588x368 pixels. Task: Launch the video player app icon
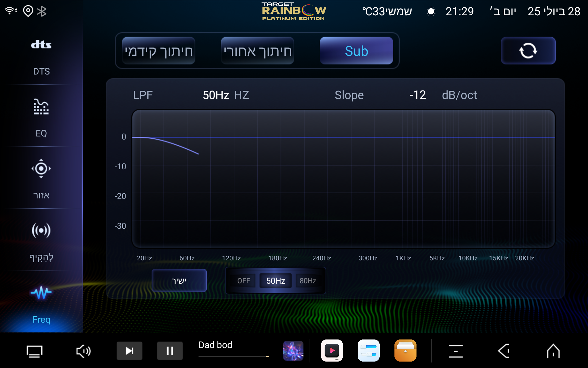pos(332,351)
